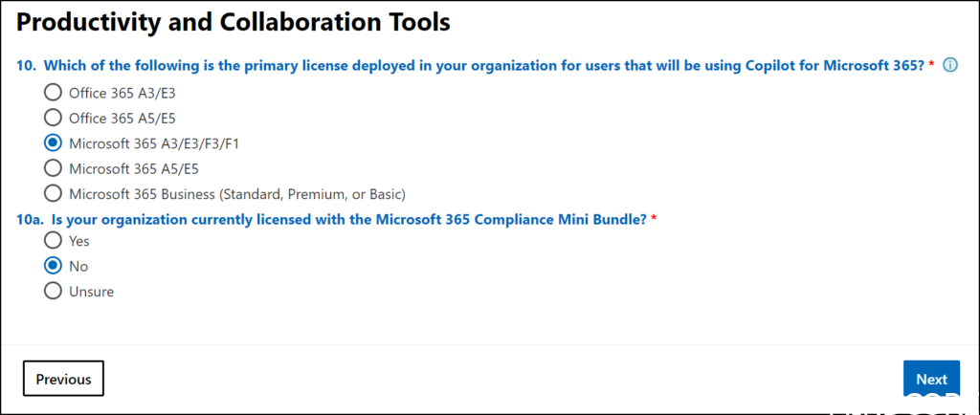Click the selected Microsoft 365 A3/E3/F3/F1 radio button
The height and width of the screenshot is (415, 980).
[x=53, y=143]
